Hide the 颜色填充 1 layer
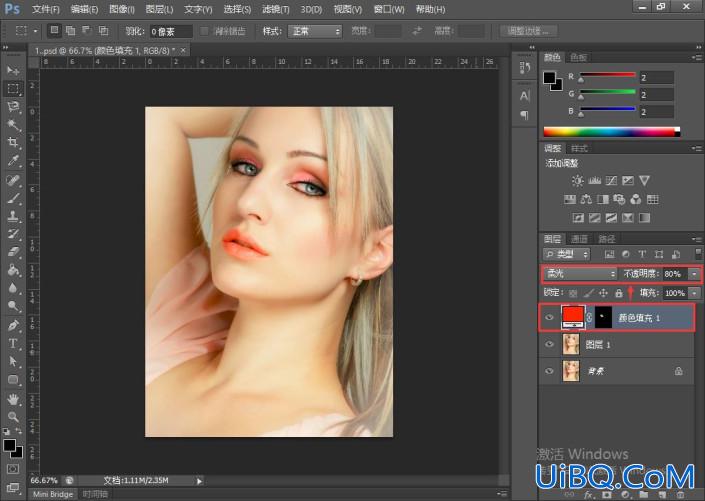 point(549,318)
